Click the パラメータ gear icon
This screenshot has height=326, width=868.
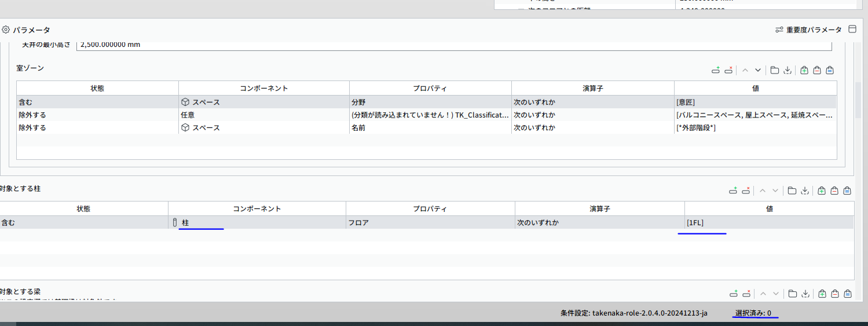click(6, 30)
